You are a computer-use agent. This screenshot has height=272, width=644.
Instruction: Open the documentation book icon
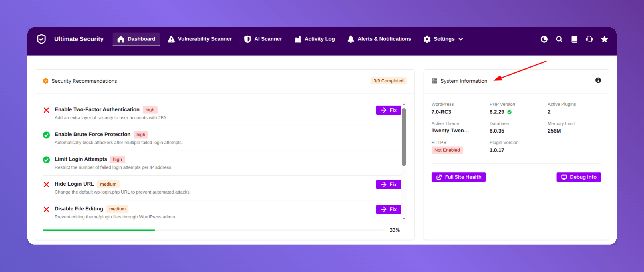[x=574, y=39]
